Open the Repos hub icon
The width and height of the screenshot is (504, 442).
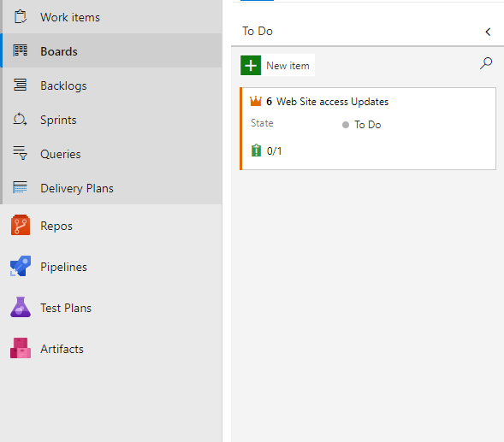pos(21,225)
